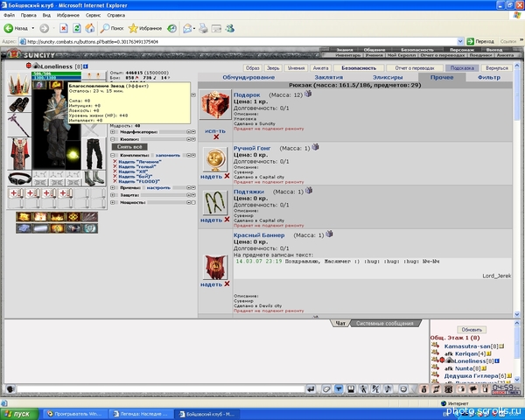The width and height of the screenshot is (525, 420).
Task: Click the Зверь button
Action: coord(273,68)
